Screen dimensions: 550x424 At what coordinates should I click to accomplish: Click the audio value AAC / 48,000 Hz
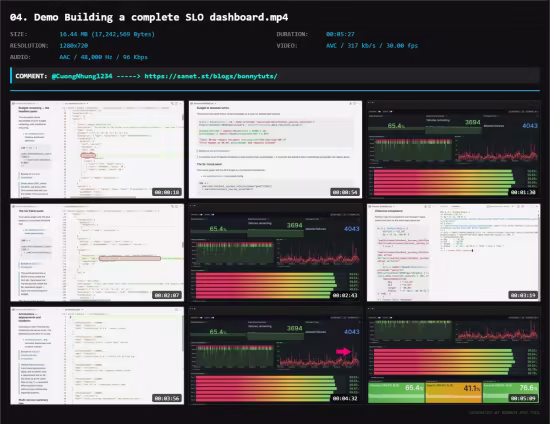tap(103, 57)
